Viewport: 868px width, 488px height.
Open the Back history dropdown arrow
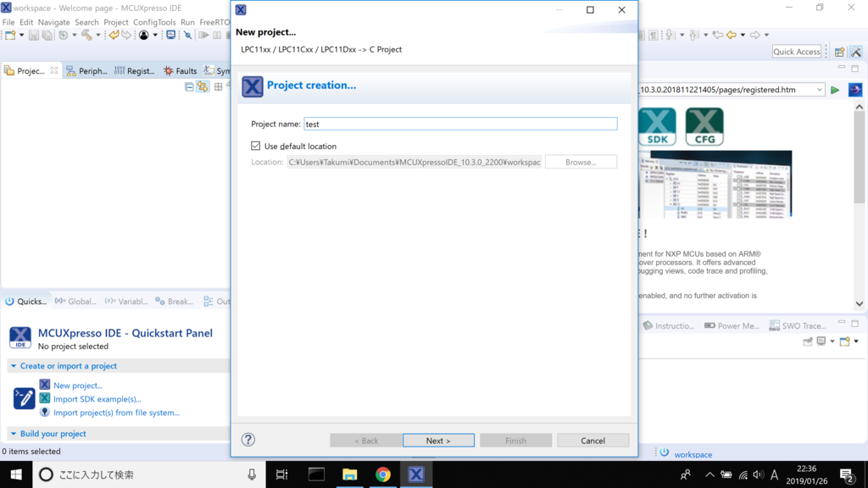743,35
